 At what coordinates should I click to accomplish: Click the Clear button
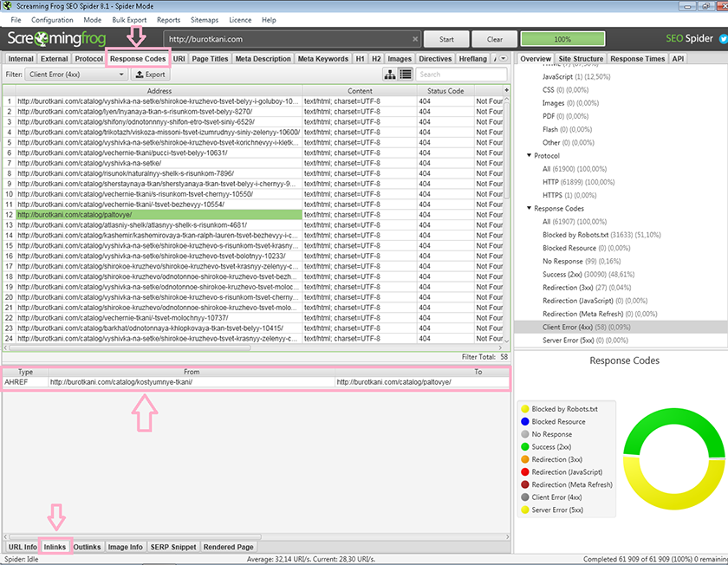pos(495,40)
